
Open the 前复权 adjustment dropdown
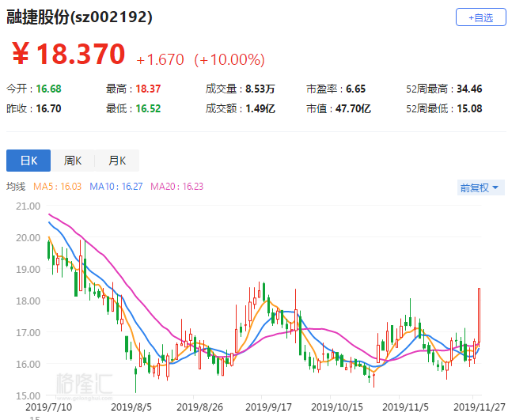click(x=480, y=187)
